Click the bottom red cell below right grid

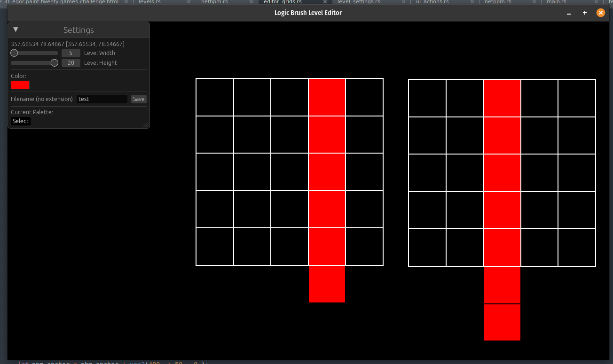tap(502, 322)
